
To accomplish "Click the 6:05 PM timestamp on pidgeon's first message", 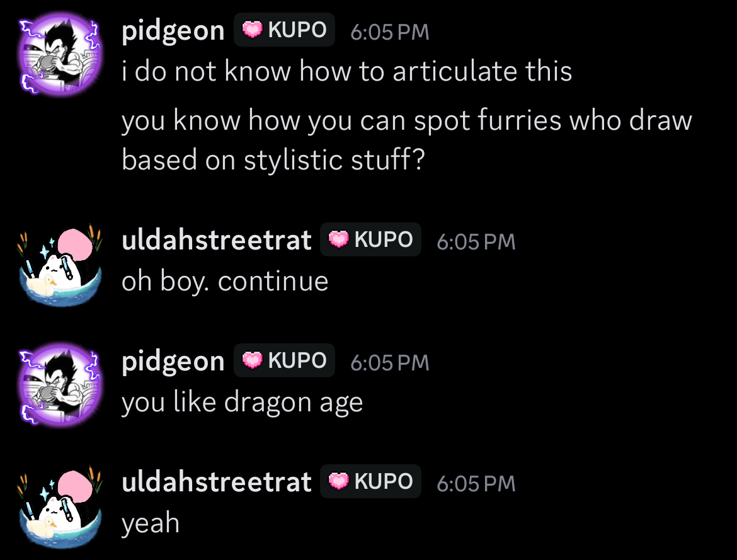I will 389,31.
